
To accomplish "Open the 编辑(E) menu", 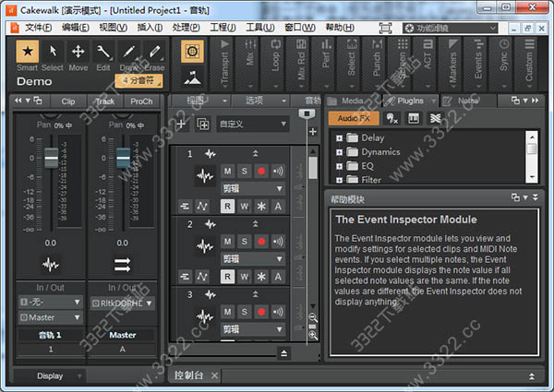I will tap(76, 28).
